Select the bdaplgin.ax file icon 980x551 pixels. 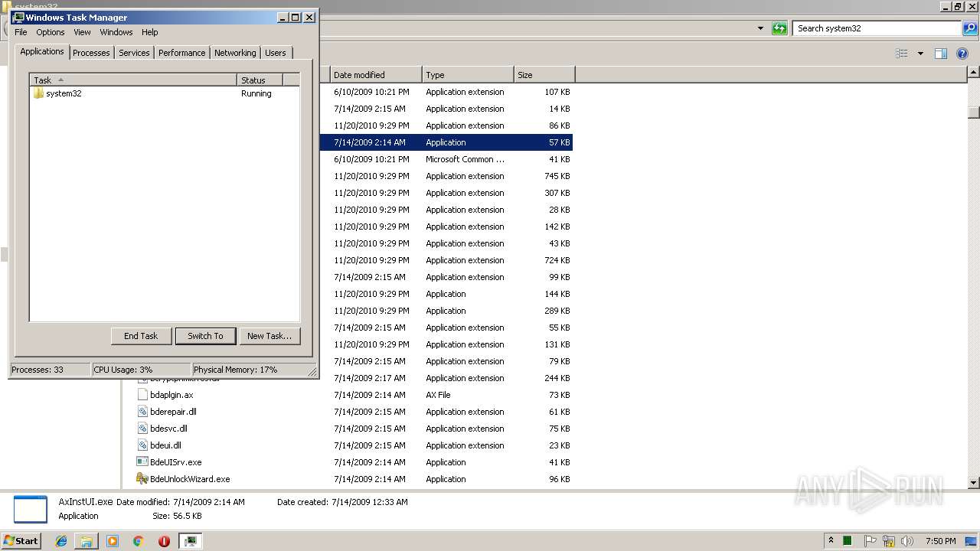coord(142,395)
